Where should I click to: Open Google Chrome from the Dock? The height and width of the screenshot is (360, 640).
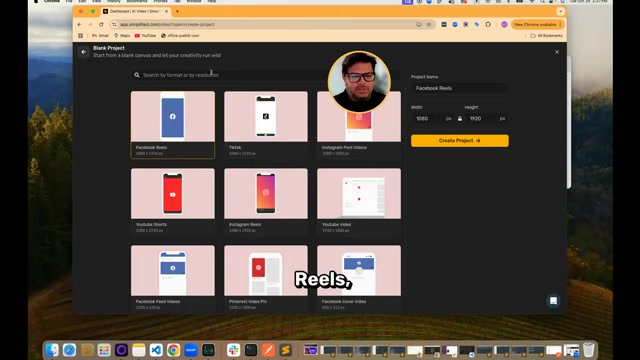pos(173,350)
